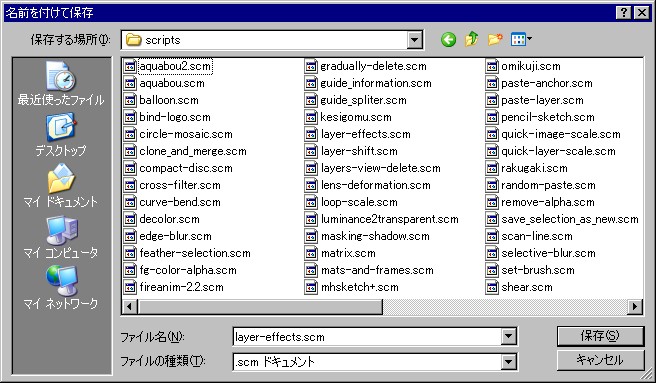The height and width of the screenshot is (383, 656).
Task: Select the kesigomu.scm file icon
Action: 311,117
